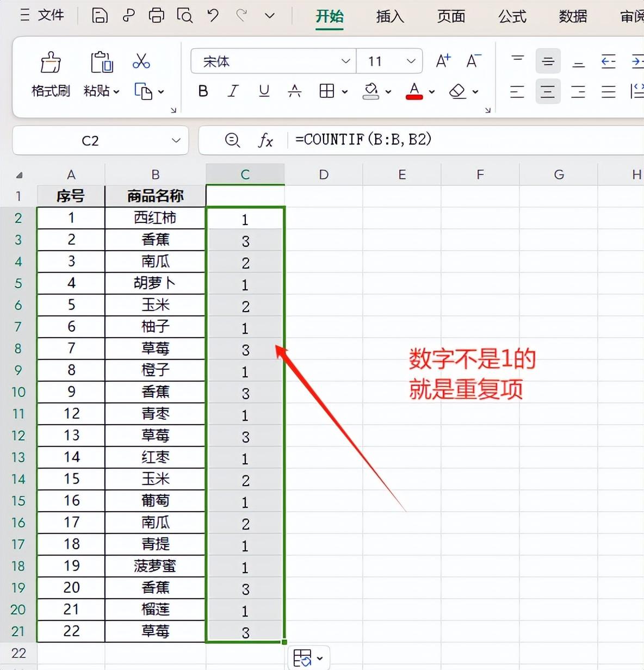Click the cell containing 西红柿
This screenshot has height=670, width=644.
click(156, 218)
